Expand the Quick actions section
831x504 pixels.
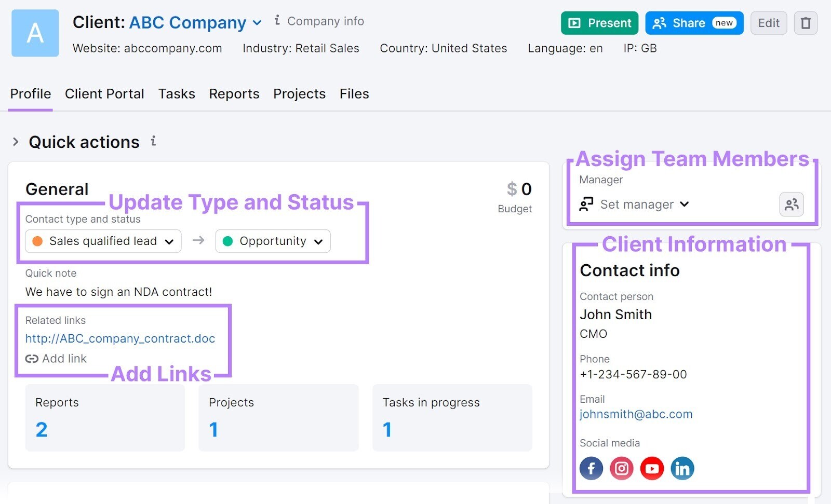pyautogui.click(x=16, y=142)
